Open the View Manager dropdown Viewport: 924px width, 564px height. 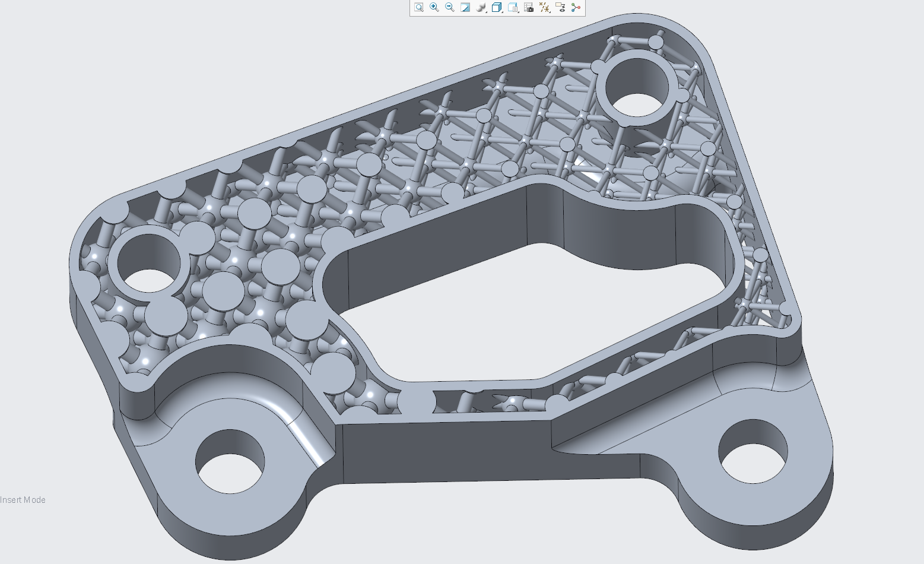(x=513, y=8)
